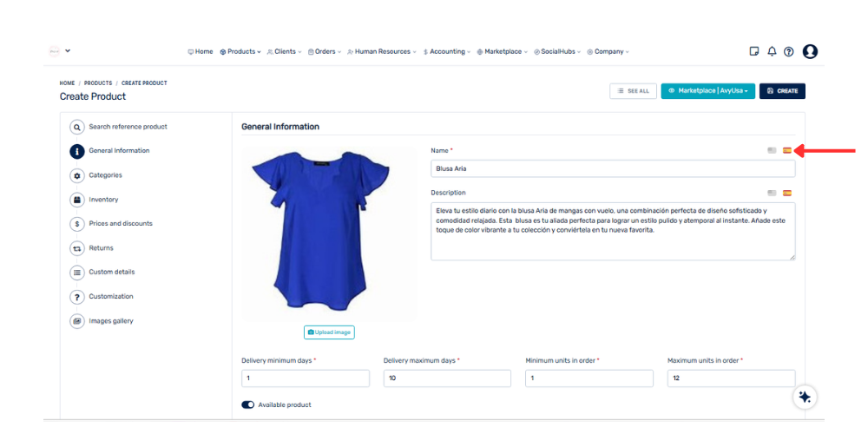This screenshot has width=868, height=434.
Task: Expand the logo dropdown chevron
Action: coord(68,51)
